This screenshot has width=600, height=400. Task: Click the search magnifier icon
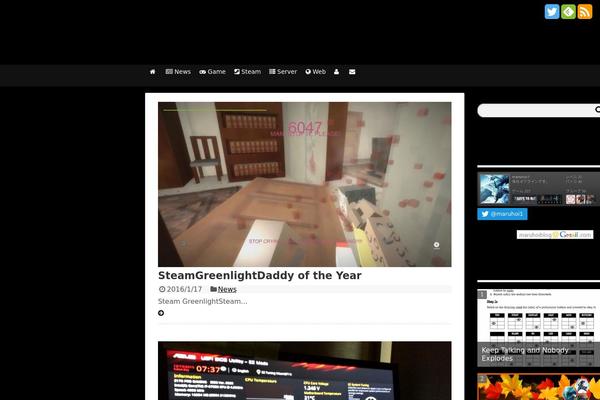tap(597, 110)
